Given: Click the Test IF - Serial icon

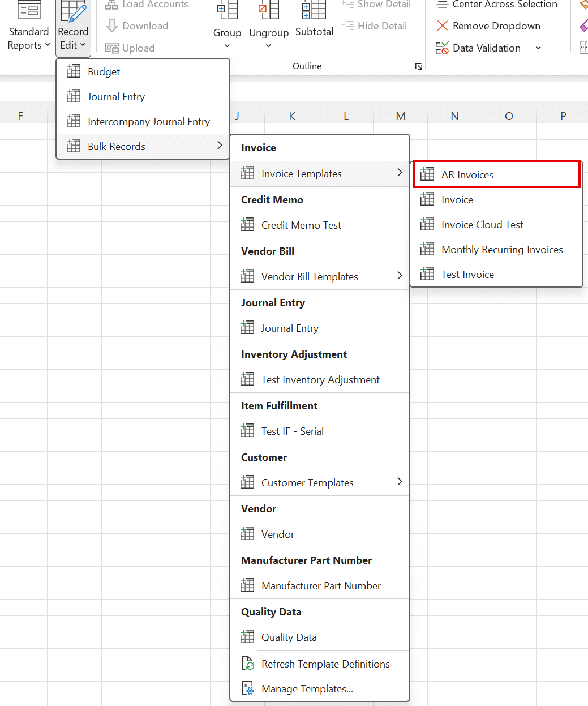Looking at the screenshot, I should (x=247, y=430).
